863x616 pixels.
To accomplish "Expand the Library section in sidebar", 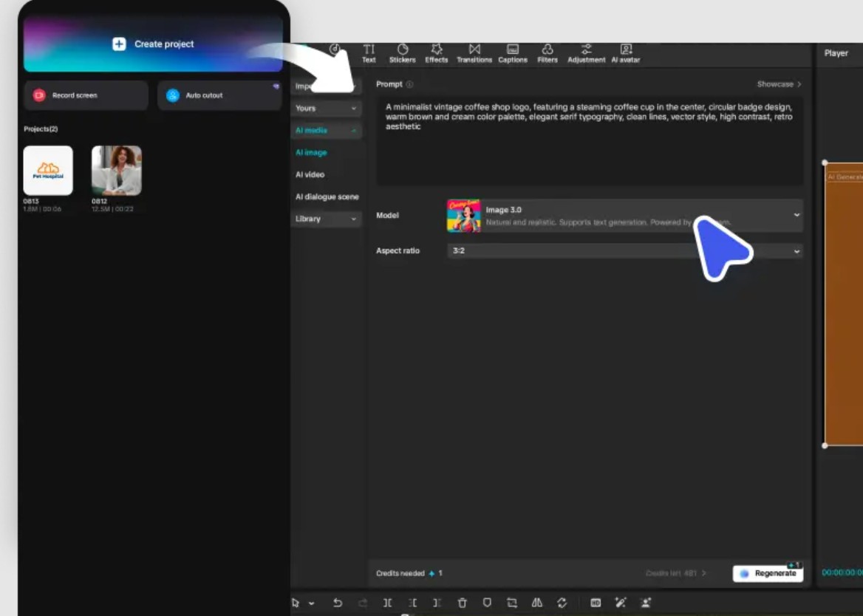I will coord(326,219).
